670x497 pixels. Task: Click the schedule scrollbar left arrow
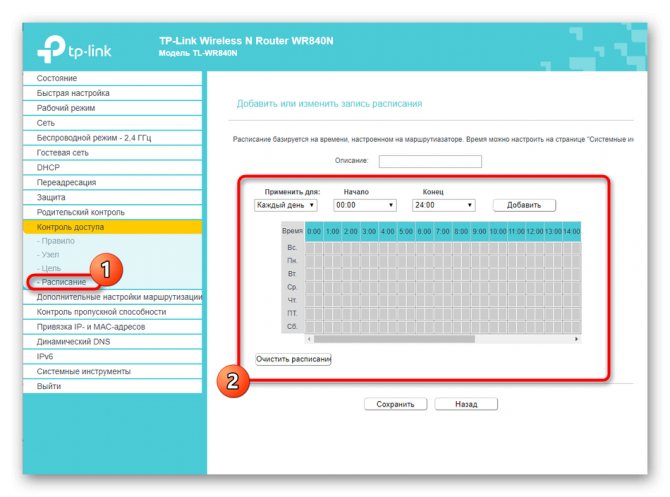pos(309,339)
